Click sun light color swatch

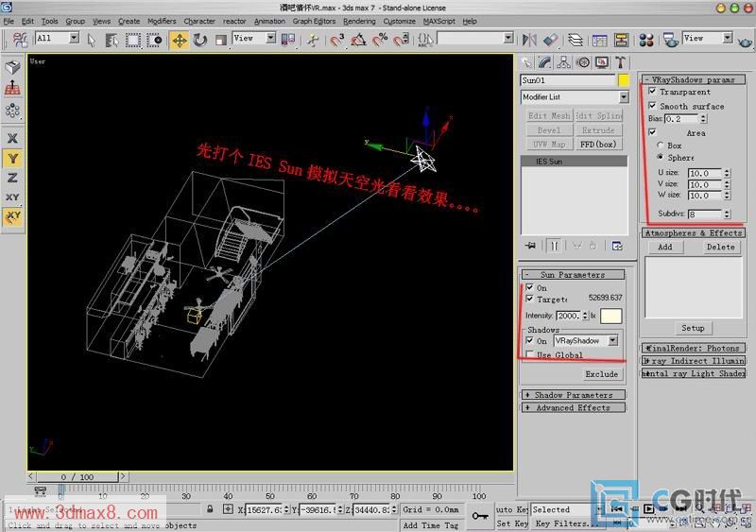pyautogui.click(x=610, y=316)
